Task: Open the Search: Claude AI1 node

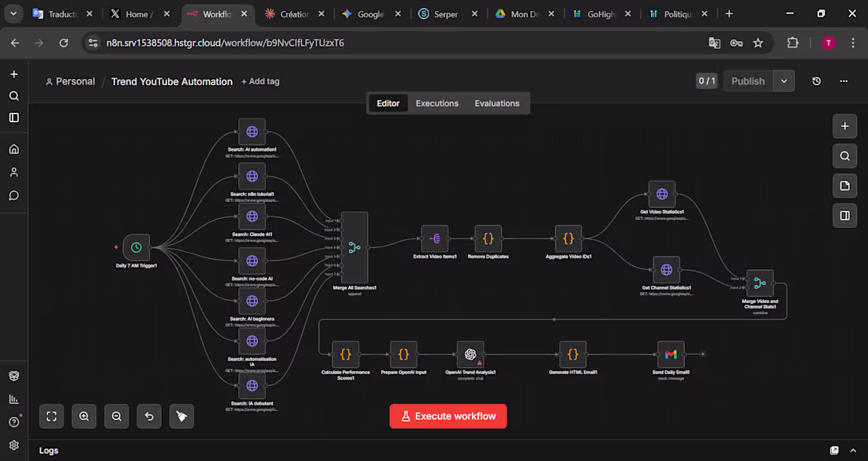Action: [252, 216]
